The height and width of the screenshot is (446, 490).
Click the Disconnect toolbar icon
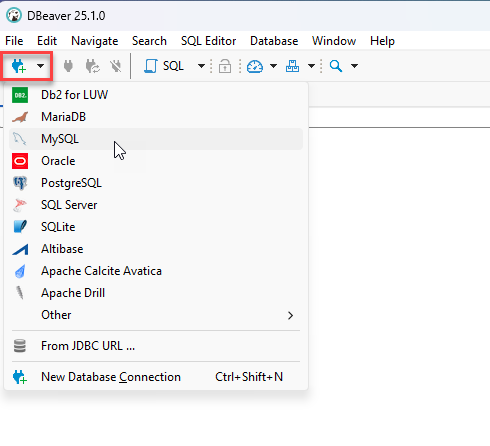pyautogui.click(x=116, y=66)
